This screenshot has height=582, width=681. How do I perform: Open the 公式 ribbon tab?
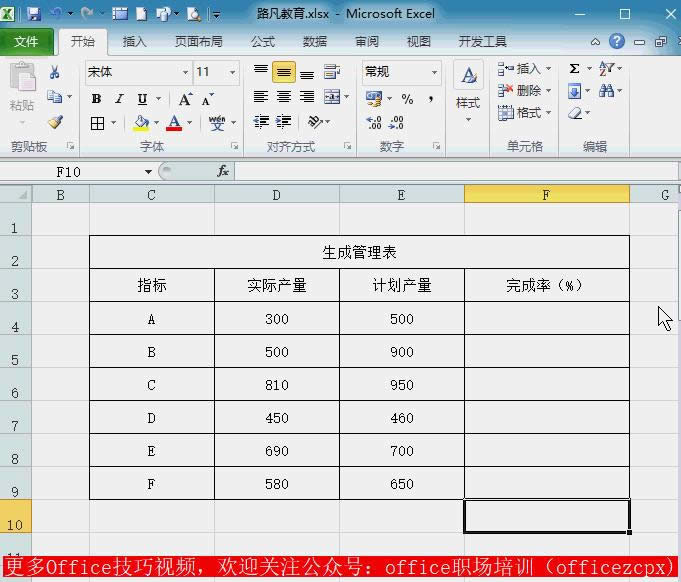pos(263,42)
